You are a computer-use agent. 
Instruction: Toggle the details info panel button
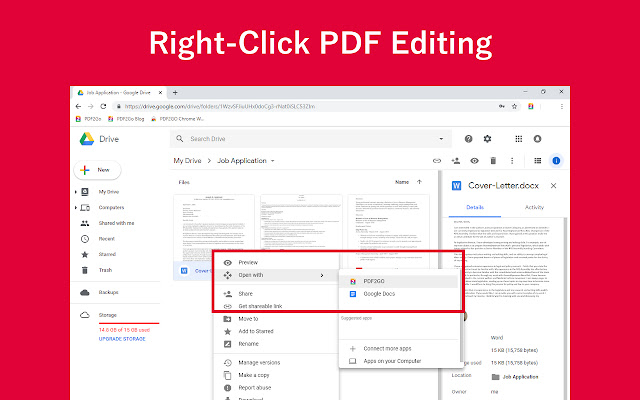556,161
